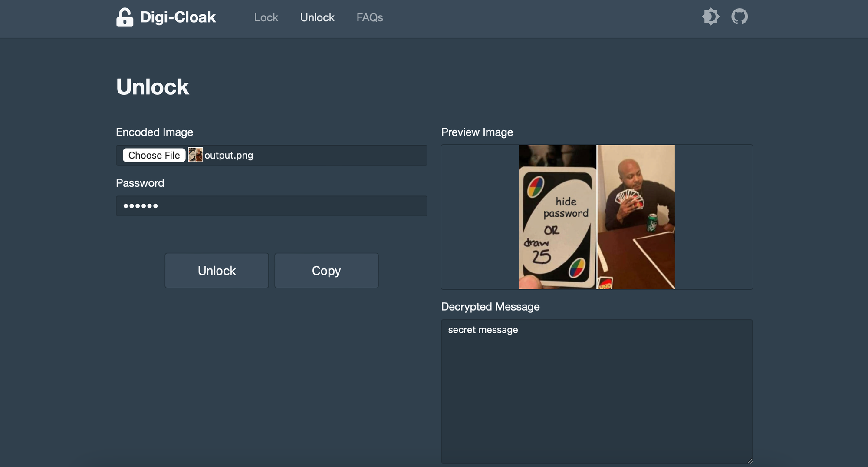Click the Decrypted Message label
Viewport: 868px width, 467px height.
point(490,307)
